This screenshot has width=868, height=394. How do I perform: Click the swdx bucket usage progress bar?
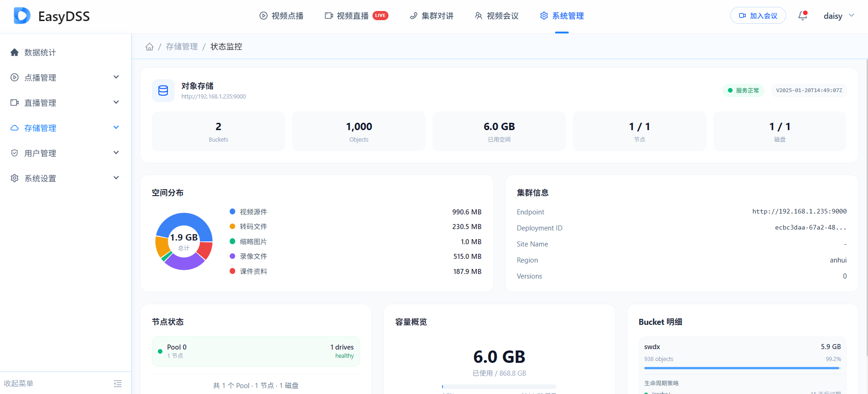click(742, 368)
